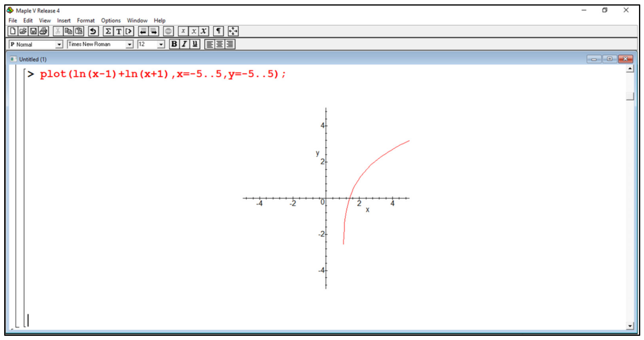Click the four-arrow resize icon
The height and width of the screenshot is (340, 644).
pyautogui.click(x=233, y=31)
